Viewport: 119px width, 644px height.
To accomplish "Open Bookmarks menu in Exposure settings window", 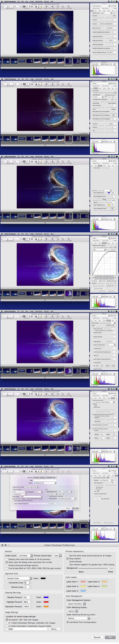I will tap(39, 1).
